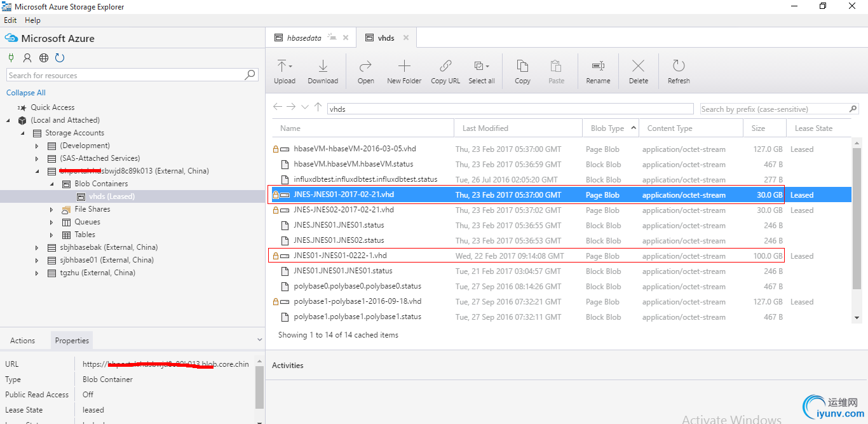Click the Delete toolbar icon
Viewport: 868px width, 424px height.
click(639, 65)
